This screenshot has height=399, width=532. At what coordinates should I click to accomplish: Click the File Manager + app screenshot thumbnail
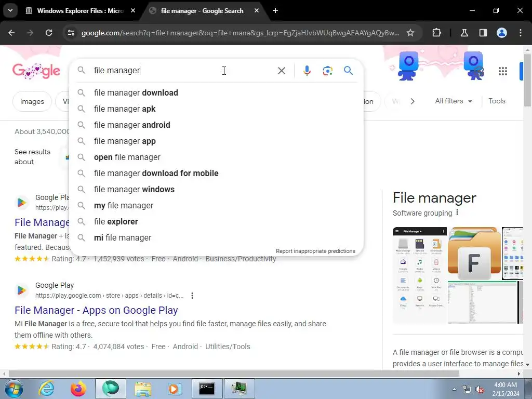click(420, 275)
